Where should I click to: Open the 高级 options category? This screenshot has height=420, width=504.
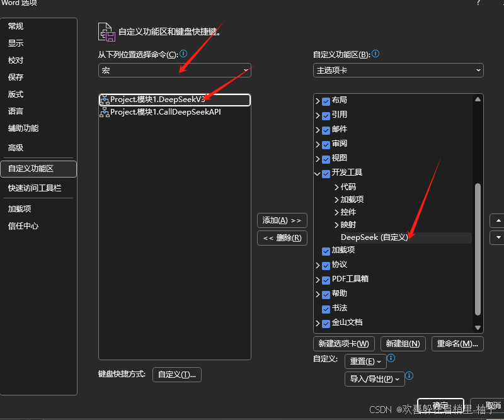(x=16, y=148)
